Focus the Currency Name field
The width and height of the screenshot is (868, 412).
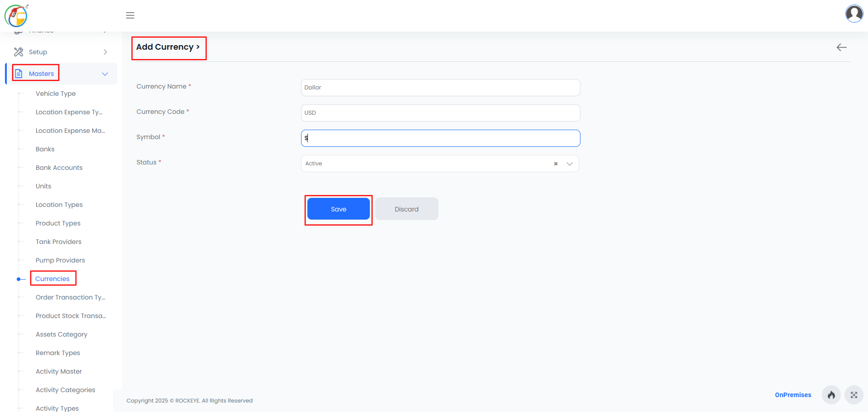click(x=441, y=88)
